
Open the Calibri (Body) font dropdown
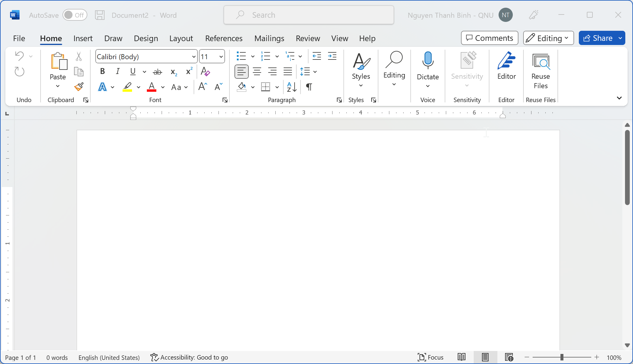click(194, 57)
